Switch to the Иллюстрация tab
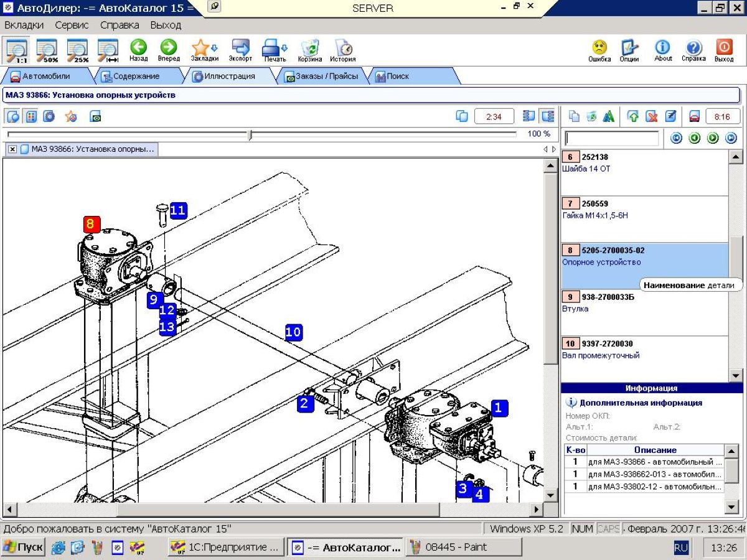 228,76
